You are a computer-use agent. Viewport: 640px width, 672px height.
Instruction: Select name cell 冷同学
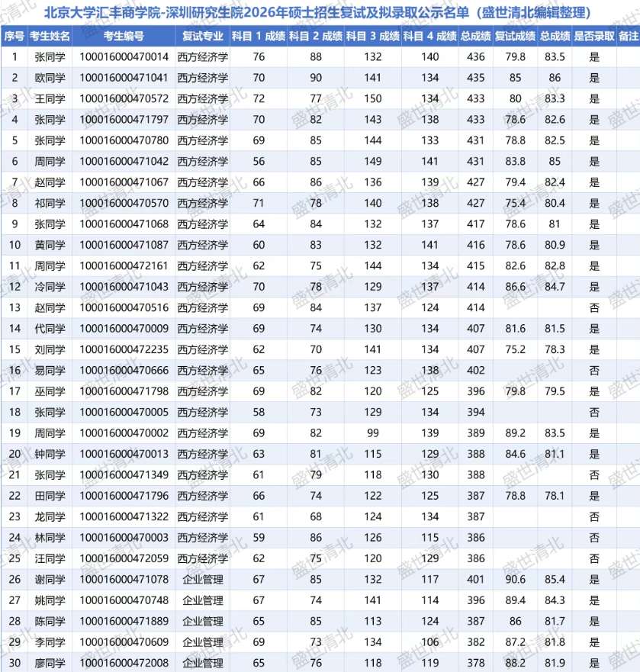[x=50, y=286]
